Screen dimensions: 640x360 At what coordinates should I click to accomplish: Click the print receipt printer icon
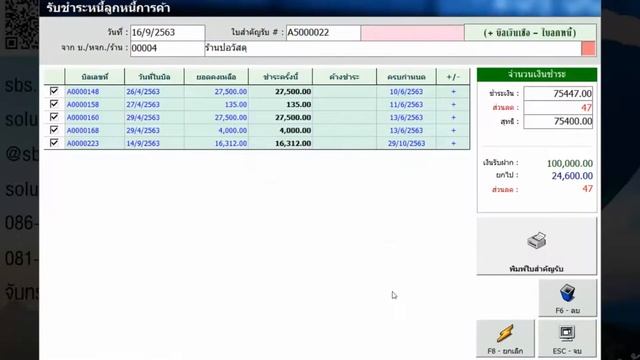536,240
